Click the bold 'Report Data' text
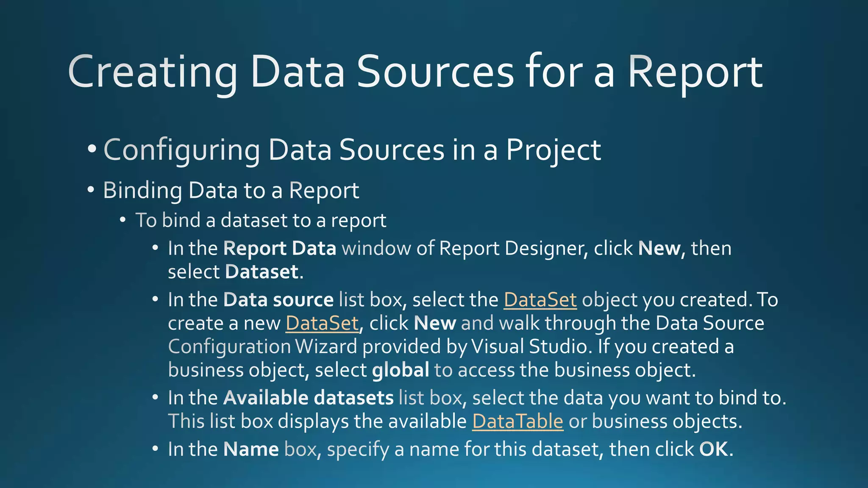868x488 pixels. (x=280, y=248)
